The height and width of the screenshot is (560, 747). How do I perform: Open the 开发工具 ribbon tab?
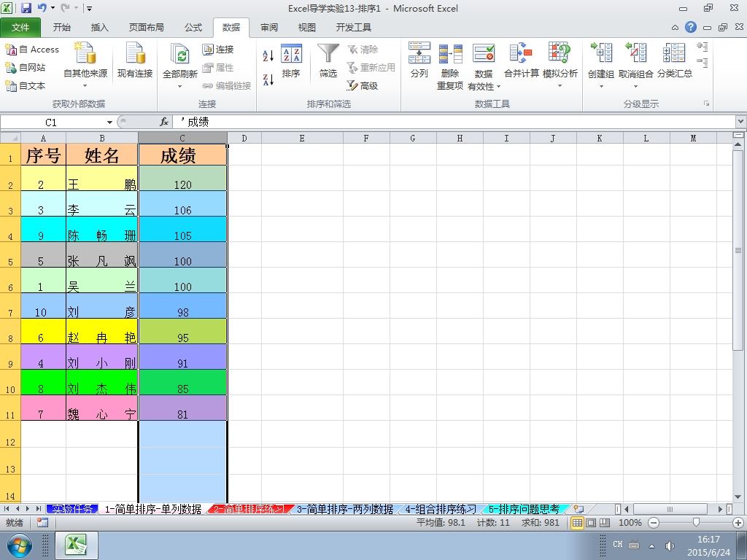coord(354,28)
